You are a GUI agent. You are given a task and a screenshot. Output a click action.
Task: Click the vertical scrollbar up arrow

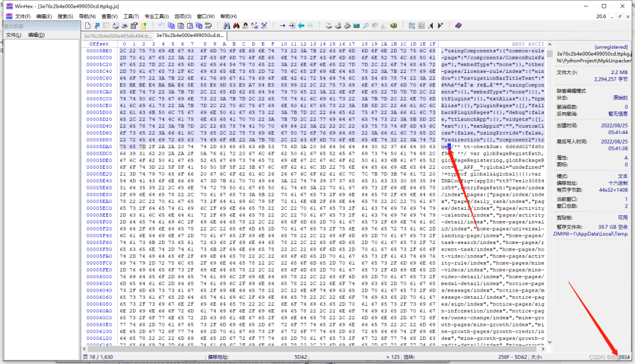550,44
